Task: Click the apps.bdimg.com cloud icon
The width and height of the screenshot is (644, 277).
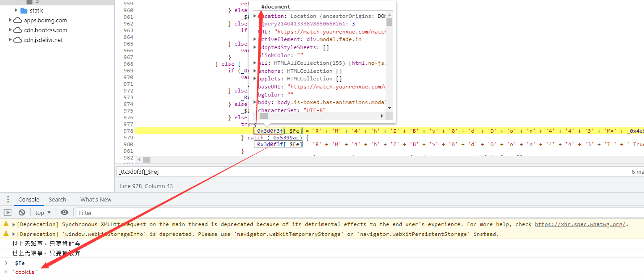Action: coord(17,20)
